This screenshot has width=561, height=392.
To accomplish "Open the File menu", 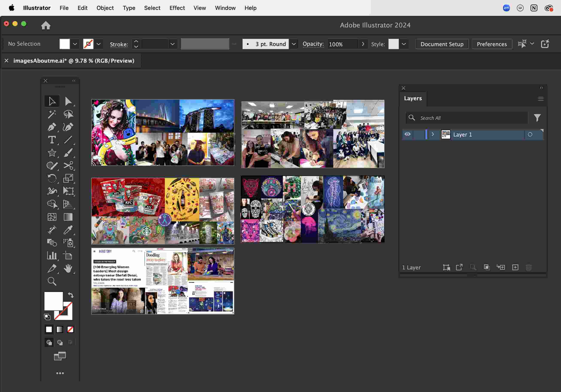I will [64, 8].
